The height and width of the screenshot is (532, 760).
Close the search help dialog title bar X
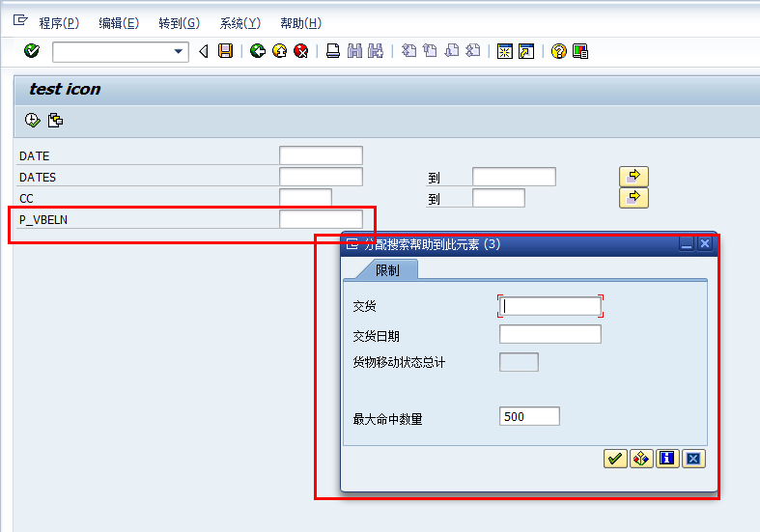(705, 243)
